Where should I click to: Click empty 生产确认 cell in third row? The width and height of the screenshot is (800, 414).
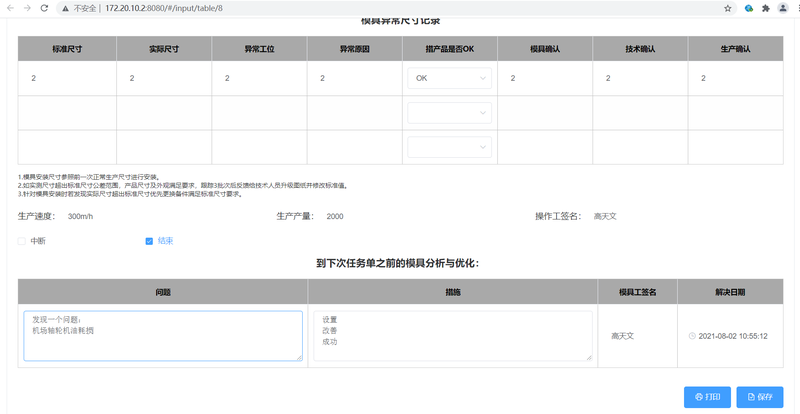pyautogui.click(x=736, y=147)
